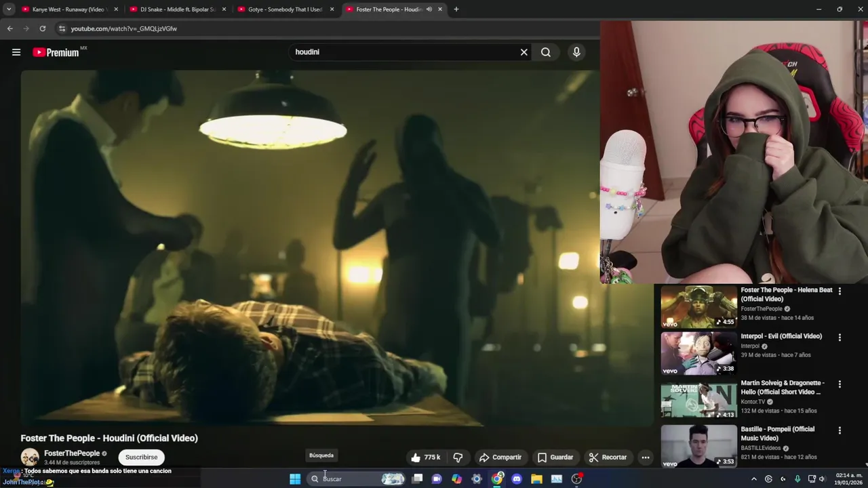The width and height of the screenshot is (868, 488).
Task: Open the system monitor taskbar icon
Action: pos(557,479)
